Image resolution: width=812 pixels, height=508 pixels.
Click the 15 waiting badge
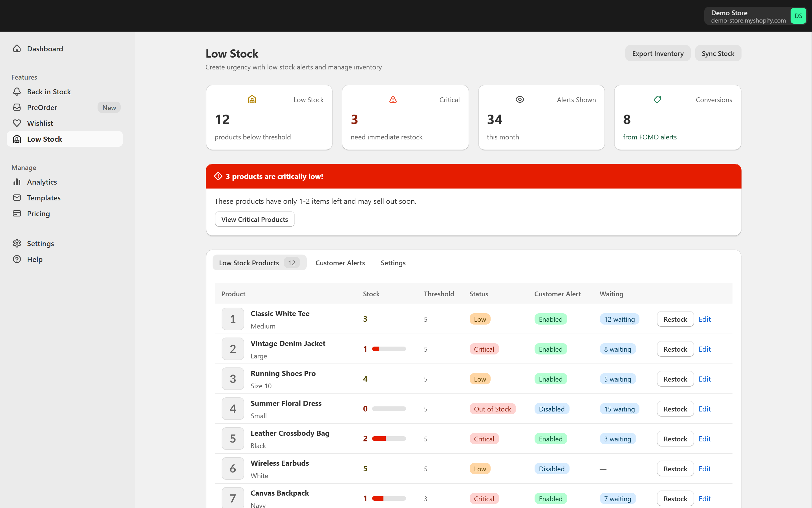619,409
